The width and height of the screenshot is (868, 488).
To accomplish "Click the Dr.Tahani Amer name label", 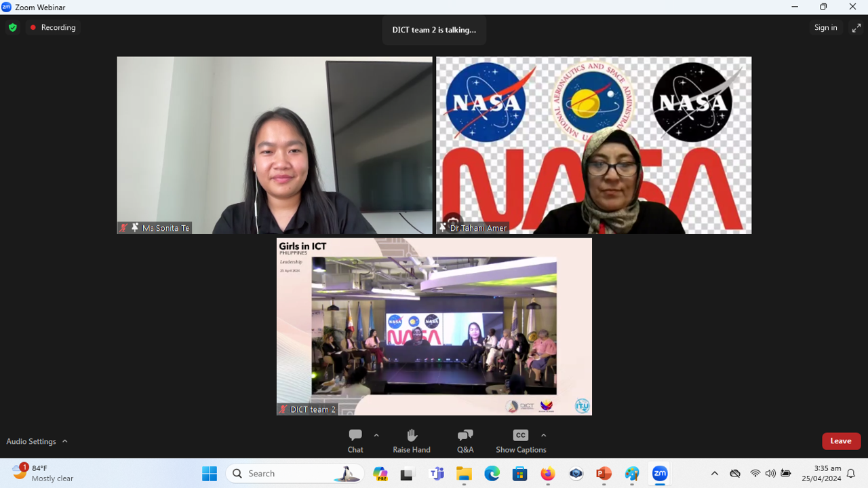I will click(478, 228).
